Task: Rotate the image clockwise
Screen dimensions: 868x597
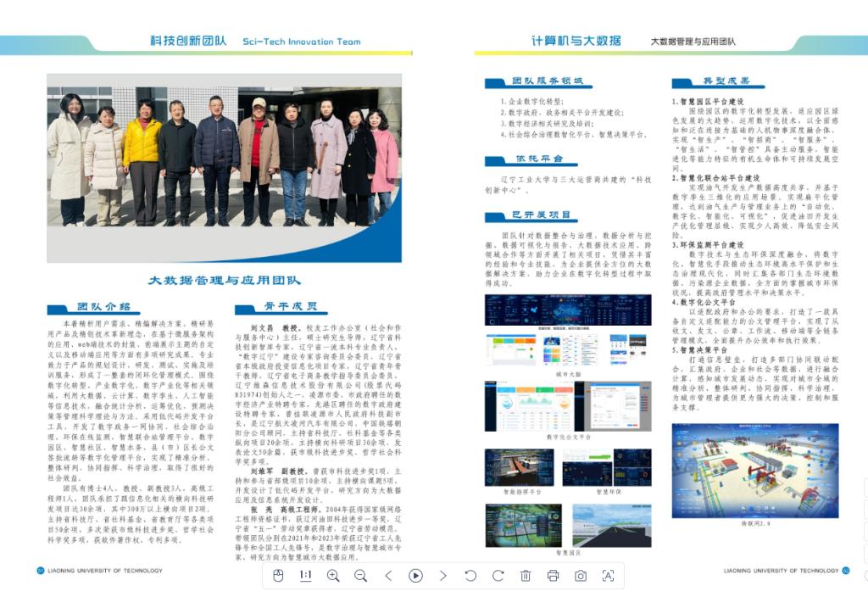Action: click(x=498, y=575)
